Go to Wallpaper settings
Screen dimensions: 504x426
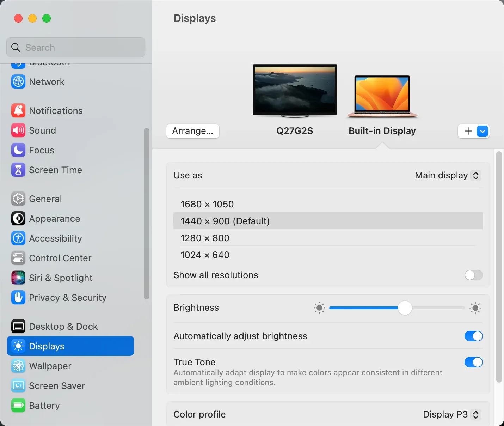(70, 366)
